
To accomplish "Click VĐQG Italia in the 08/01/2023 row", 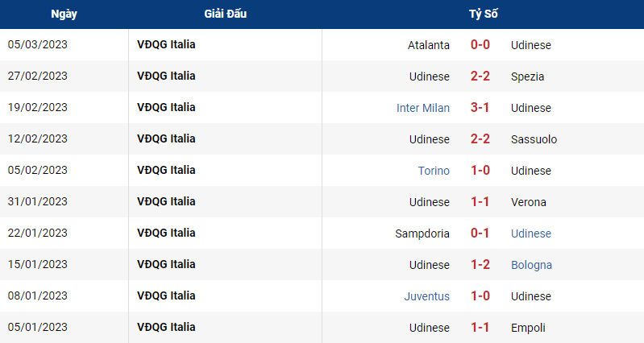I will pos(166,295).
